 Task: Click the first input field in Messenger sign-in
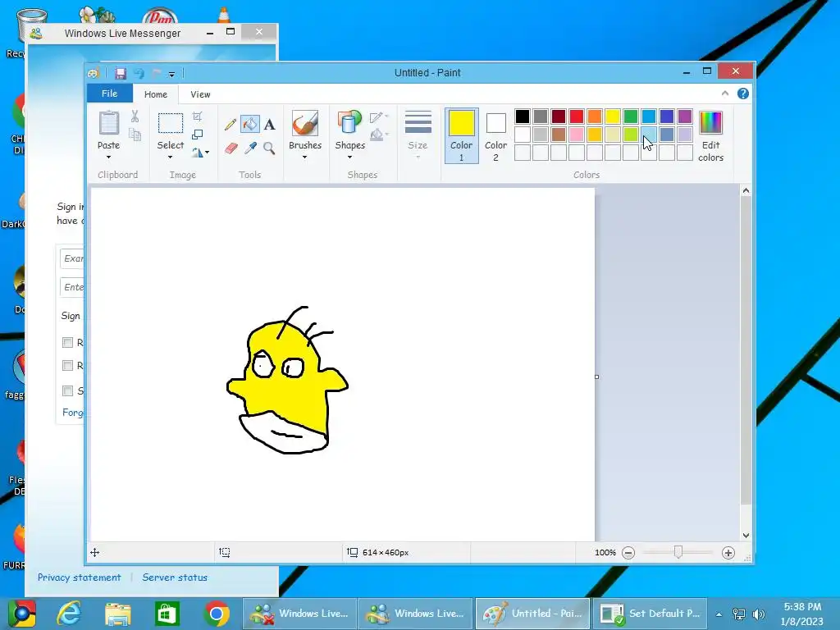72,258
